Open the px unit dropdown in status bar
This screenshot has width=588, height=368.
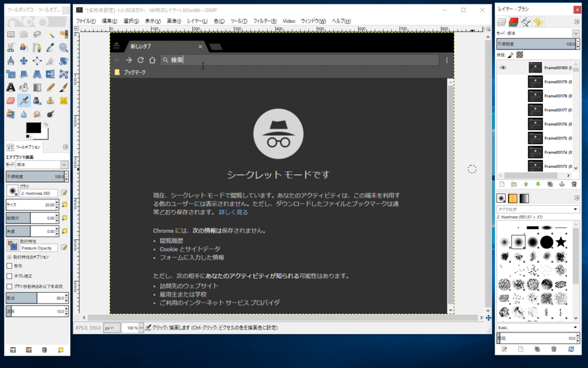(x=112, y=328)
